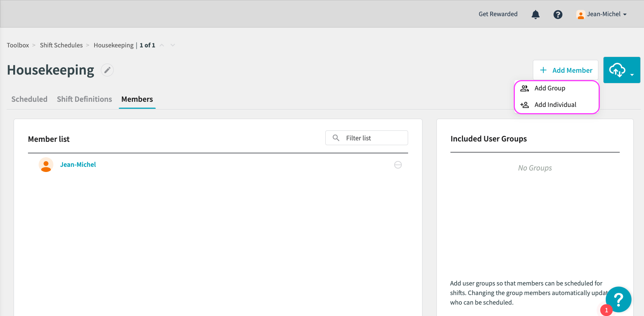Switch to the Scheduled tab
644x316 pixels.
coord(29,99)
